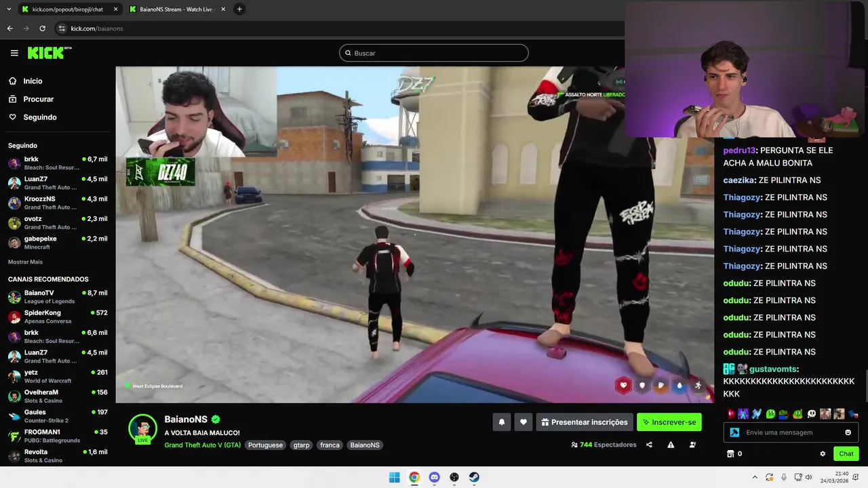Click the chat shop points icon
The image size is (868, 488).
click(x=730, y=454)
